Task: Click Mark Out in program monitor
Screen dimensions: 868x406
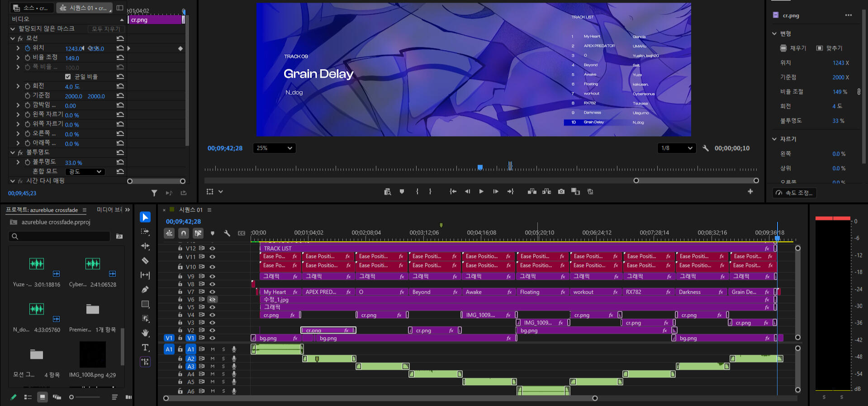Action: pyautogui.click(x=430, y=192)
